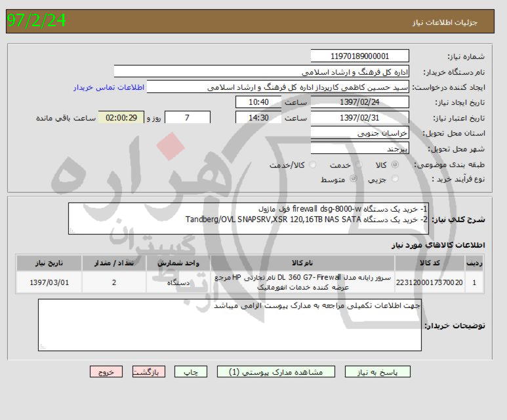
Task: Click the توضیحات خریدار text area
Action: point(230,325)
